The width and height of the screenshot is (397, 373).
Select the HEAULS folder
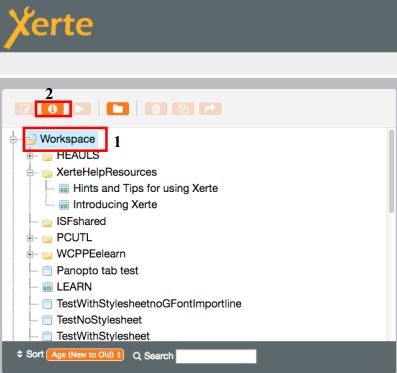pyautogui.click(x=78, y=155)
